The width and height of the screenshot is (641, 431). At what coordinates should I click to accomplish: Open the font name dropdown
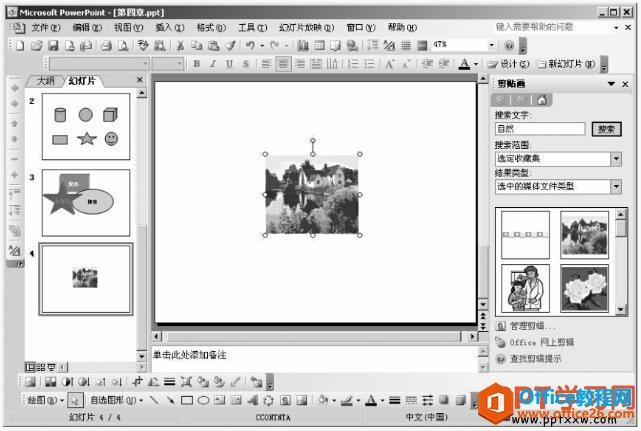(145, 64)
